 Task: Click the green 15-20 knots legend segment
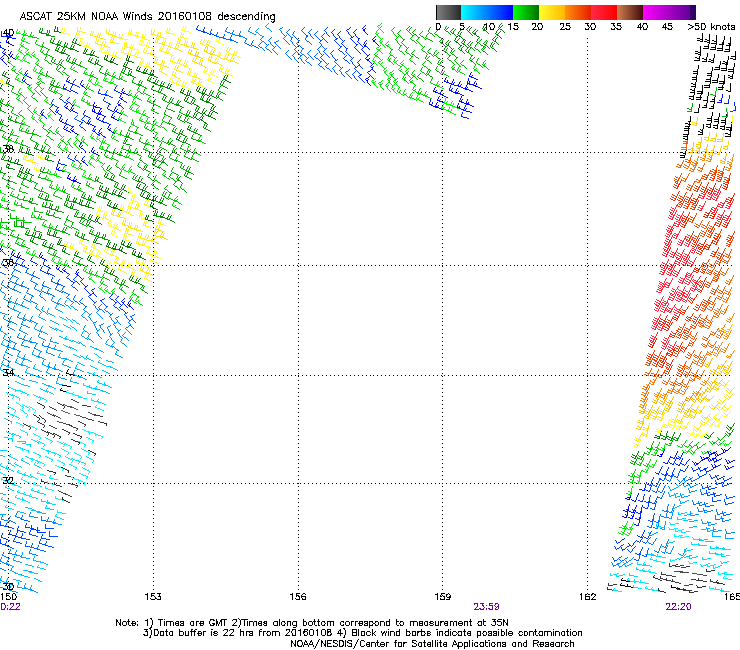tap(526, 12)
